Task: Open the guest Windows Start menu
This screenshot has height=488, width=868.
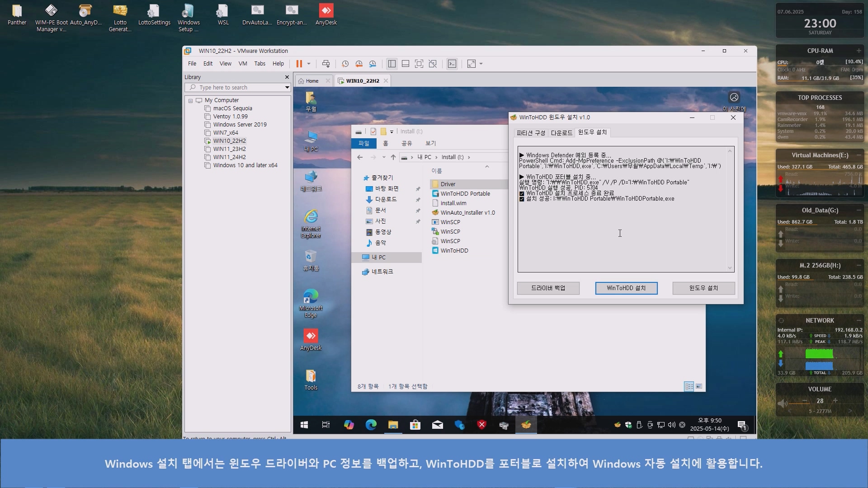Action: [x=304, y=425]
